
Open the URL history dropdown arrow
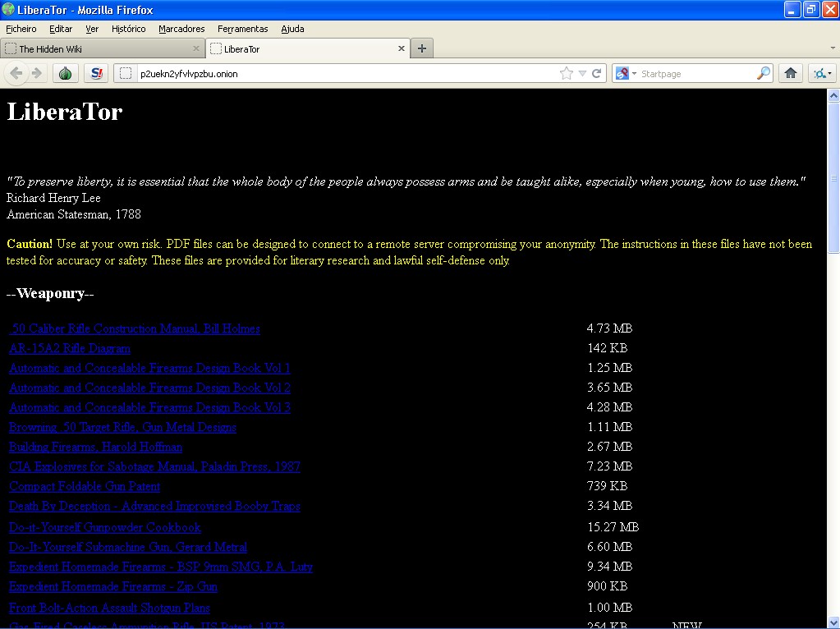click(x=582, y=73)
